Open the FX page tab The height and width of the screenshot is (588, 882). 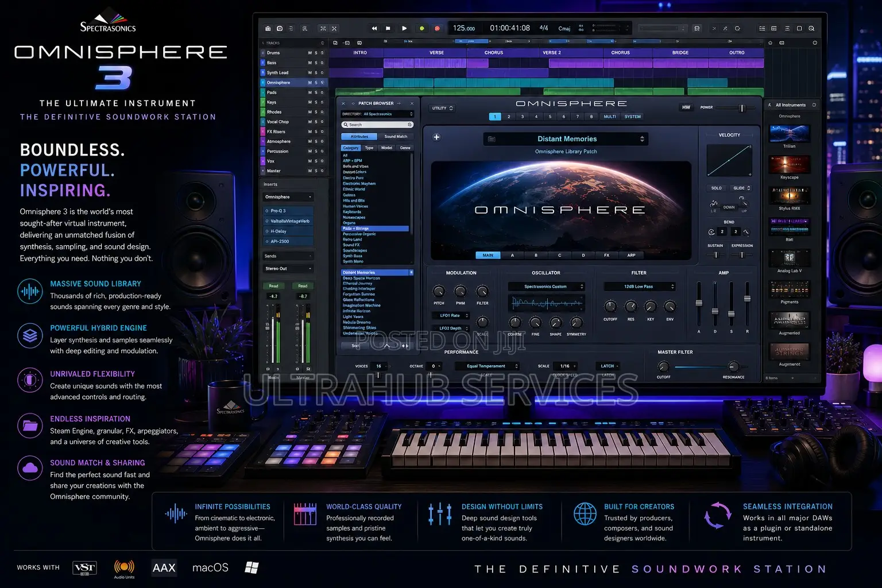[606, 256]
